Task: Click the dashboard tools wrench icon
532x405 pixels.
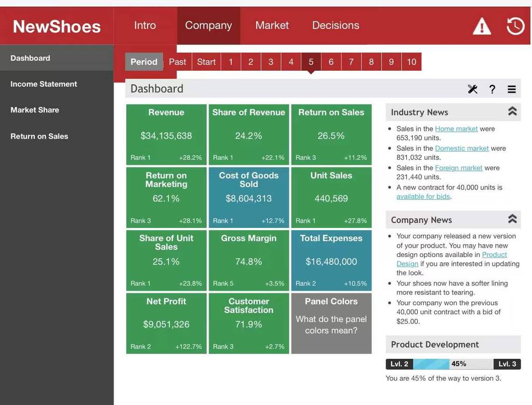Action: point(472,89)
